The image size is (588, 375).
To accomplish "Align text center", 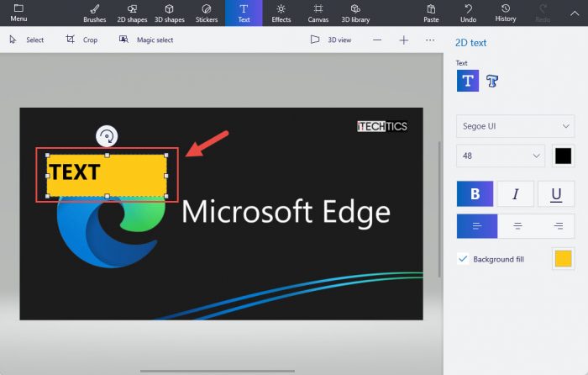I will 517,226.
